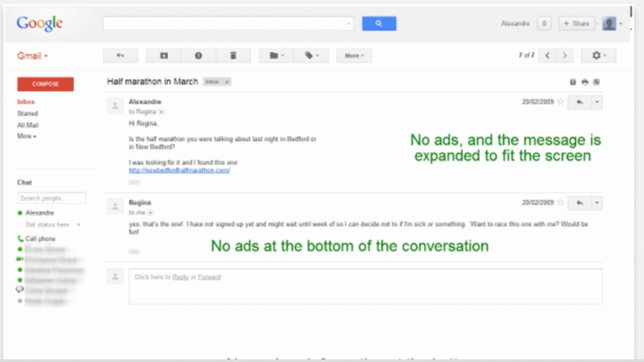Expand the More actions dropdown in the toolbar

[354, 55]
